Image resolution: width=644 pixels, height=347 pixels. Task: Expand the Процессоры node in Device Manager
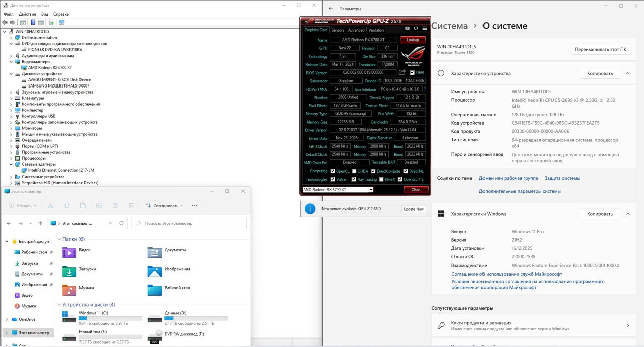click(12, 158)
